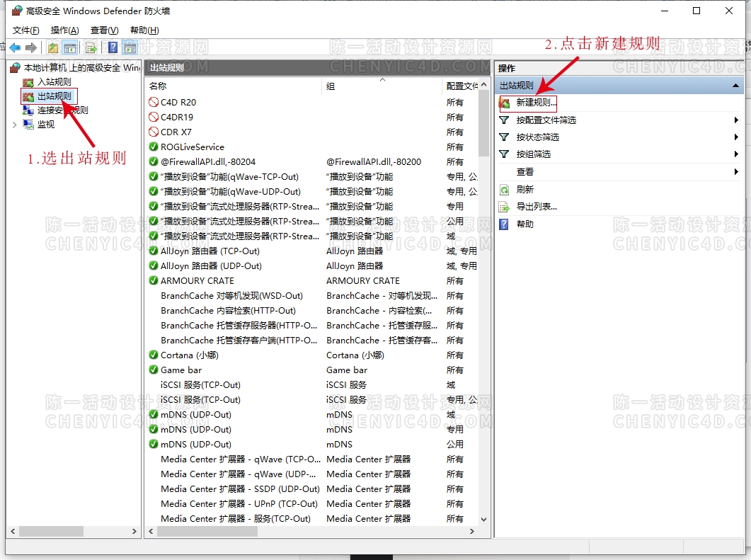Click the export icon beside 导出列表...
Screen dimensions: 751x560
pyautogui.click(x=505, y=207)
